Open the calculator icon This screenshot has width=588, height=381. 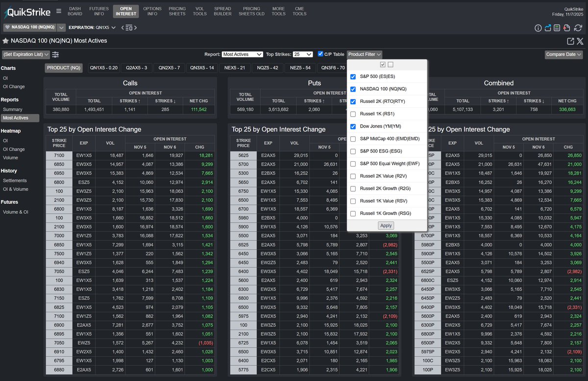click(x=557, y=28)
